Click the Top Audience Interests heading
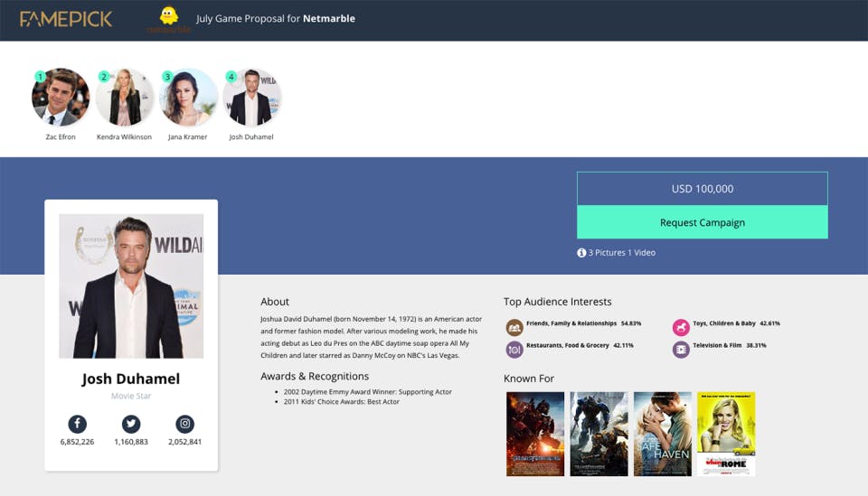868x496 pixels. pyautogui.click(x=558, y=302)
